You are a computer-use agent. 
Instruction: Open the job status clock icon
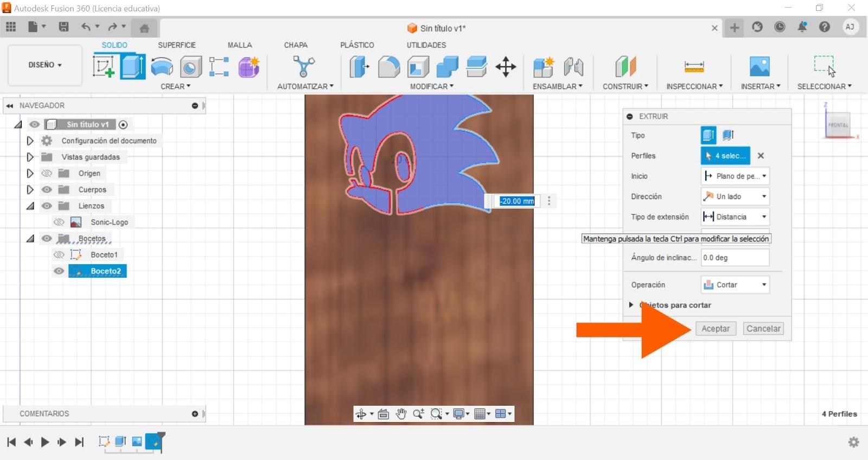[780, 27]
